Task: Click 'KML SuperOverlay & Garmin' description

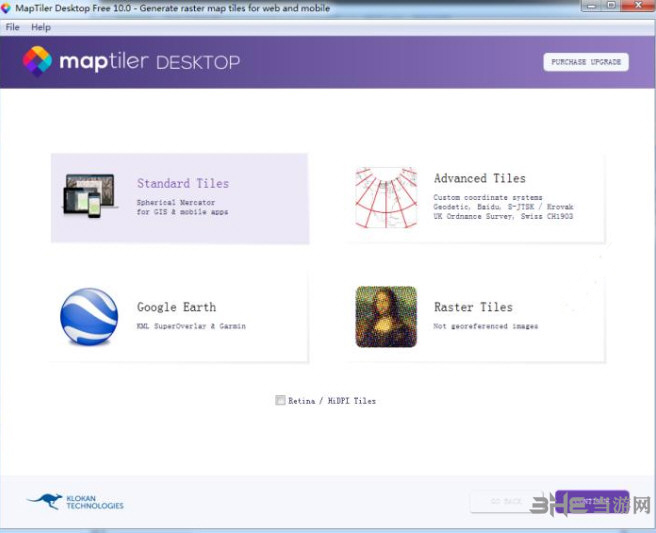Action: tap(191, 326)
